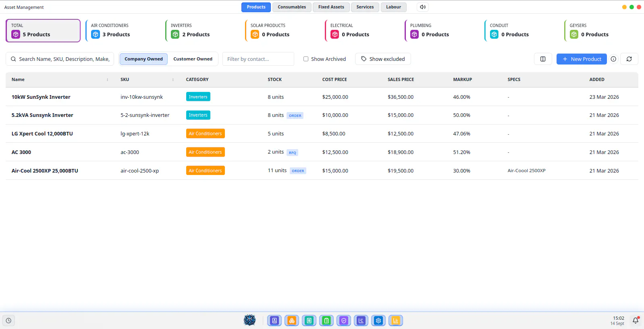Open the notification bell
This screenshot has width=644, height=329.
[636, 321]
